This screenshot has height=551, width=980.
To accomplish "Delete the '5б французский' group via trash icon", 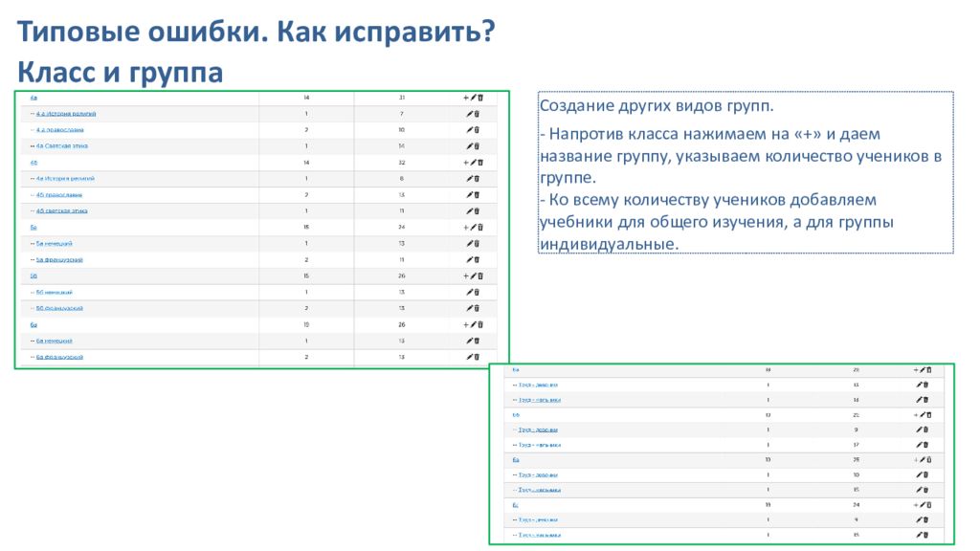I will tap(477, 309).
